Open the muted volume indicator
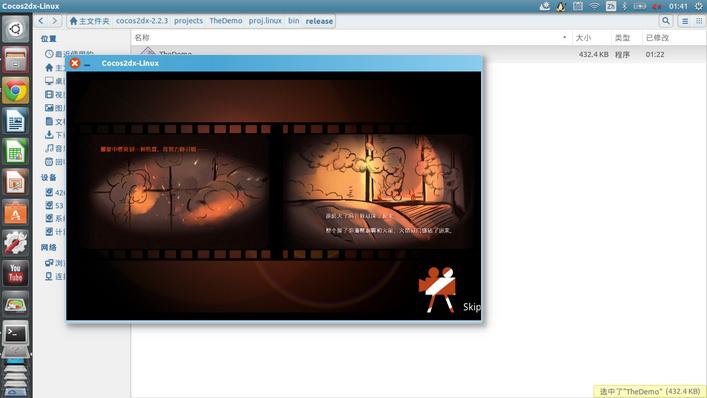The width and height of the screenshot is (707, 398). point(657,6)
